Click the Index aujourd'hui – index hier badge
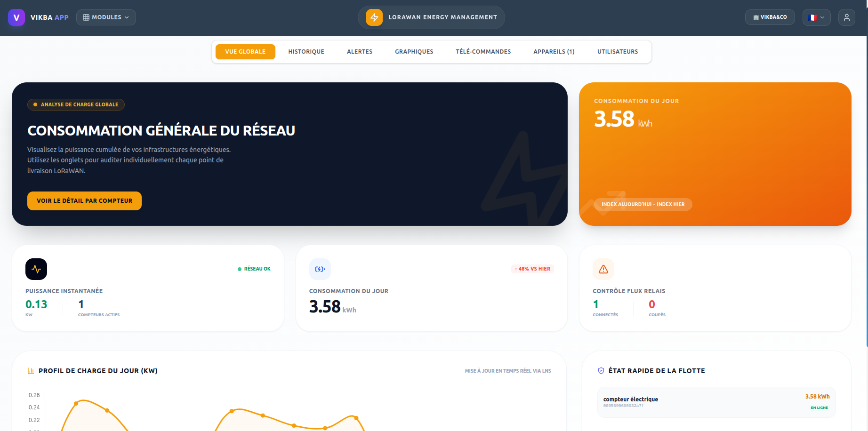868x431 pixels. tap(643, 204)
